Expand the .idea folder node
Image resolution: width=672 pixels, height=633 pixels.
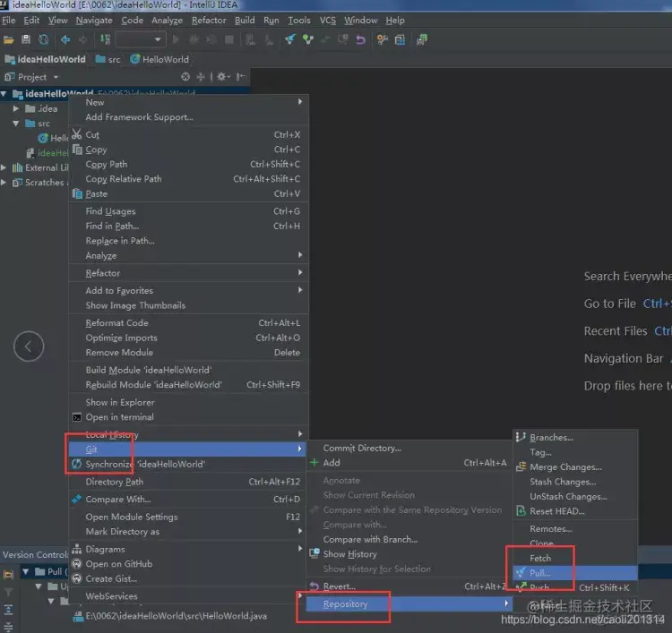click(x=16, y=109)
